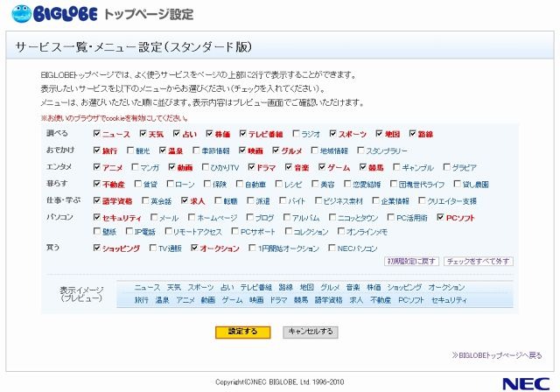Uncheck the ゲーム checkbox
Image resolution: width=560 pixels, height=392 pixels.
click(x=322, y=167)
